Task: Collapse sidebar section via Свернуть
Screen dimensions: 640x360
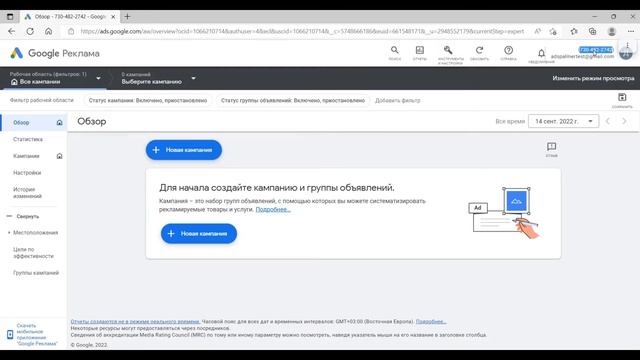Action: coord(23,216)
